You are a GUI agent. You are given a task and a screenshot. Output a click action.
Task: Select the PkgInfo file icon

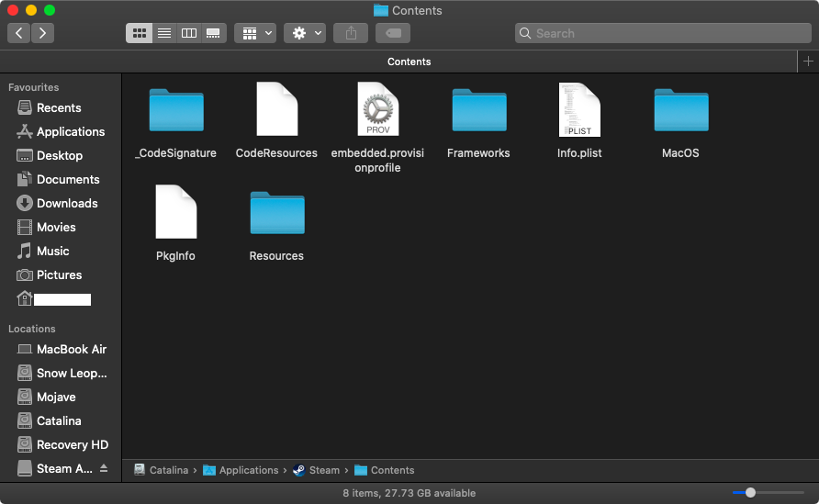coord(176,212)
